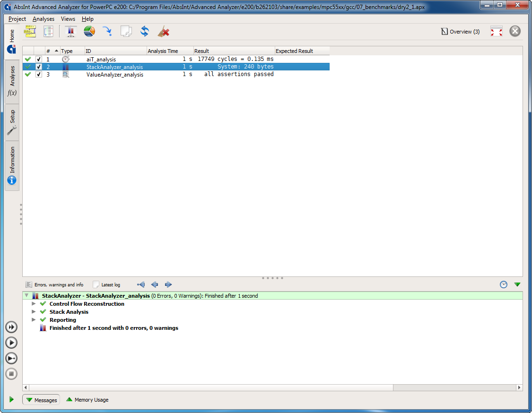The image size is (532, 413).
Task: Click the result 'System: 240 bytes'
Action: [245, 67]
